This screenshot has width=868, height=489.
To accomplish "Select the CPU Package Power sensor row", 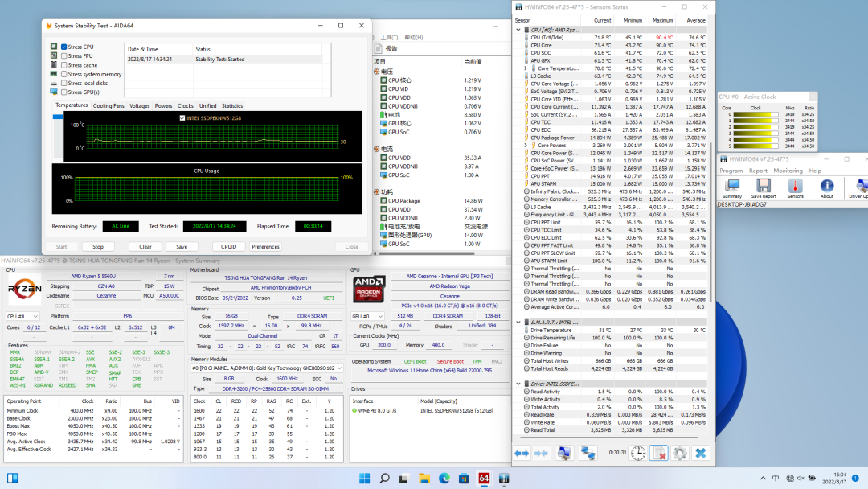I will pyautogui.click(x=553, y=137).
